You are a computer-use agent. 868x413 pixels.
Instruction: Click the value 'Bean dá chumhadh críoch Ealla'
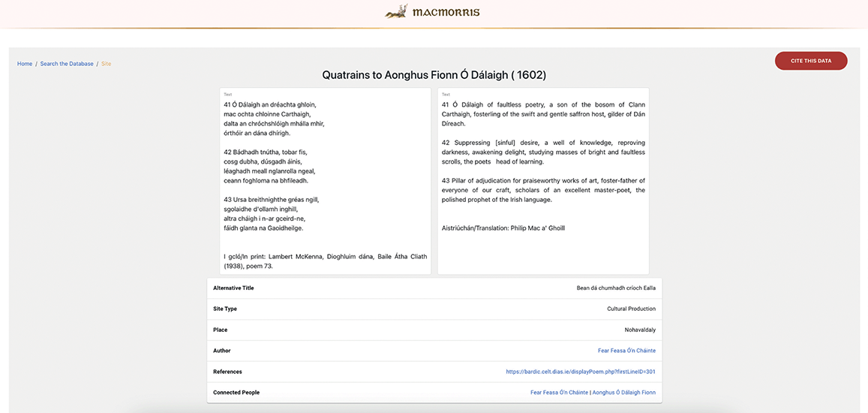pyautogui.click(x=616, y=288)
